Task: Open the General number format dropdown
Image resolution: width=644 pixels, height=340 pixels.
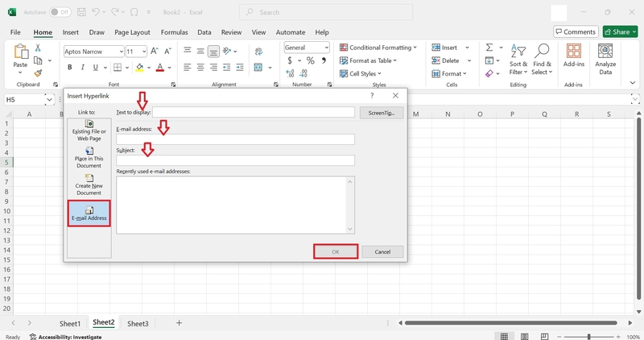Action: click(327, 48)
